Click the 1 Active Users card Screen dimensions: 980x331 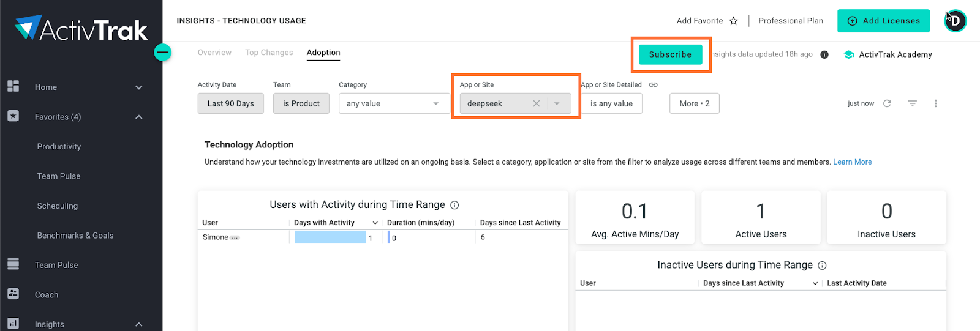coord(761,218)
